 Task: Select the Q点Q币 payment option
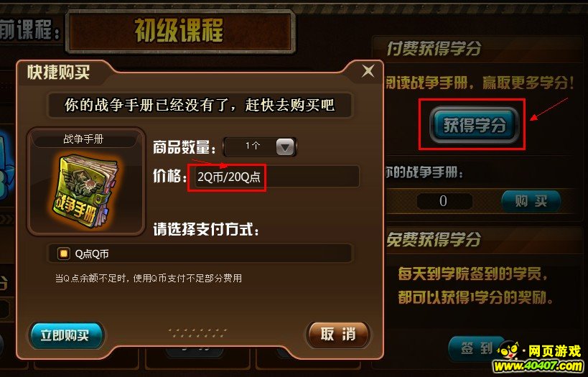tap(64, 254)
